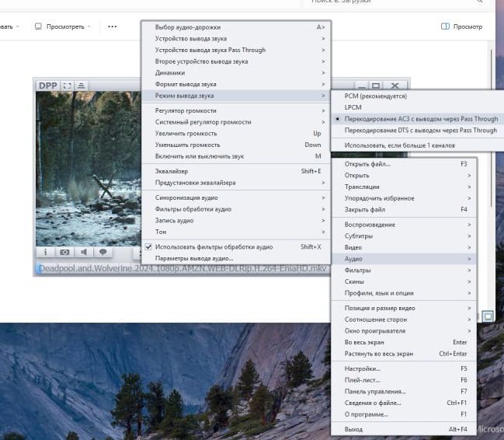
Task: Expand Регулятор громкости submenu
Action: pyautogui.click(x=236, y=110)
